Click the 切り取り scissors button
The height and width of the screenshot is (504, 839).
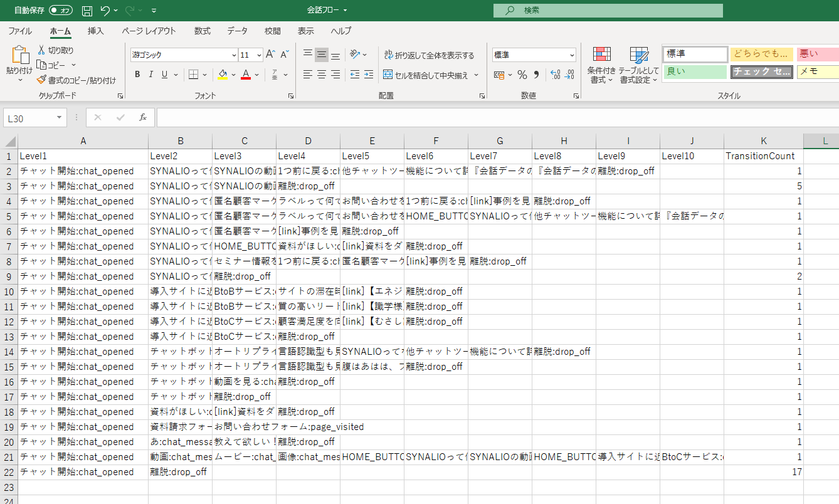click(55, 50)
